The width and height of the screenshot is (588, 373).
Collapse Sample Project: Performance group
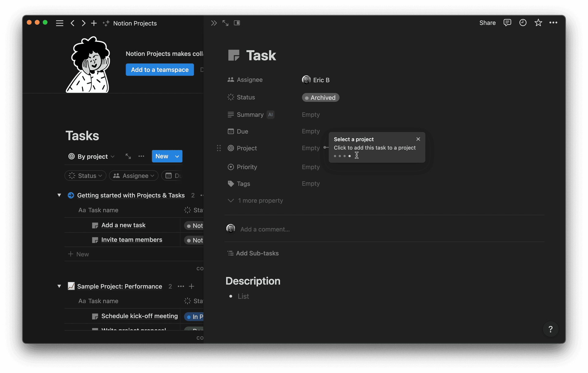tap(59, 286)
